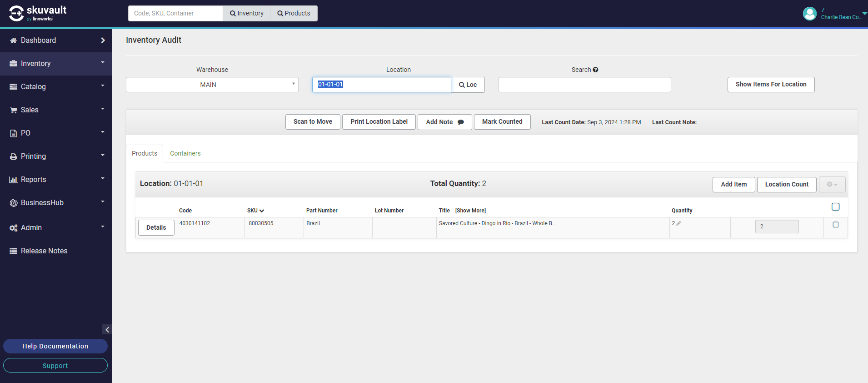Click the BusinessHub icon
The width and height of the screenshot is (868, 383).
(x=13, y=203)
